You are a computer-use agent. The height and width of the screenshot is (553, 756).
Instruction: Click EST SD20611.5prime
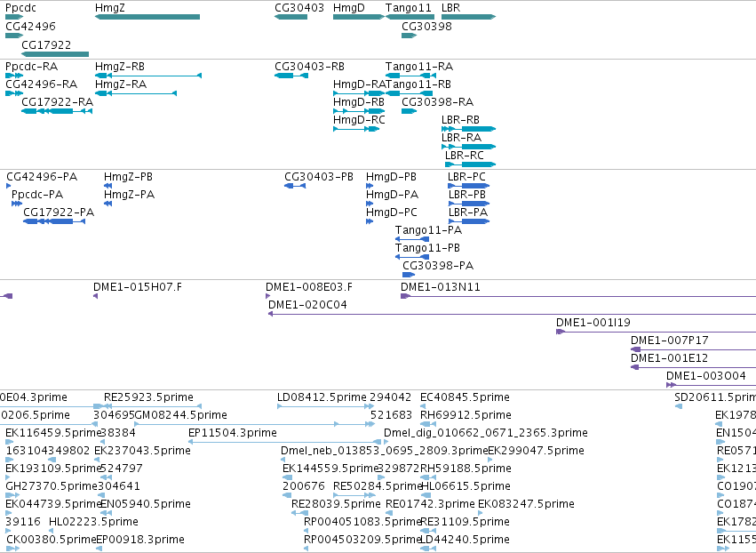(715, 397)
